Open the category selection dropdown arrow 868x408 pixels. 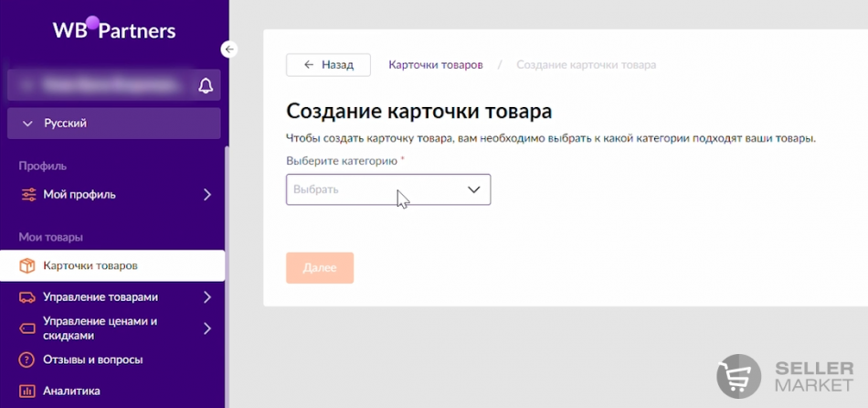pos(473,189)
